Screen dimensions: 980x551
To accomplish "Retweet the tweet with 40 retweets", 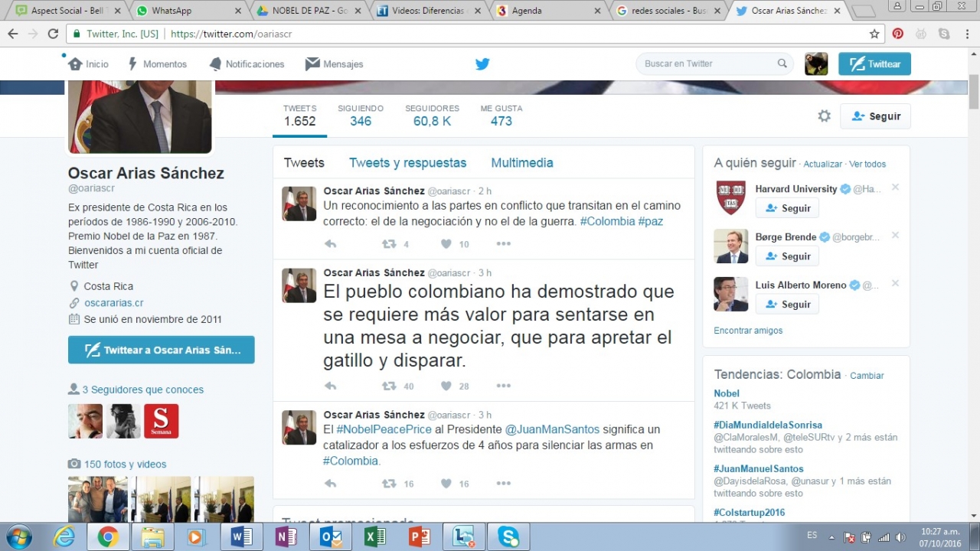I will coord(389,386).
